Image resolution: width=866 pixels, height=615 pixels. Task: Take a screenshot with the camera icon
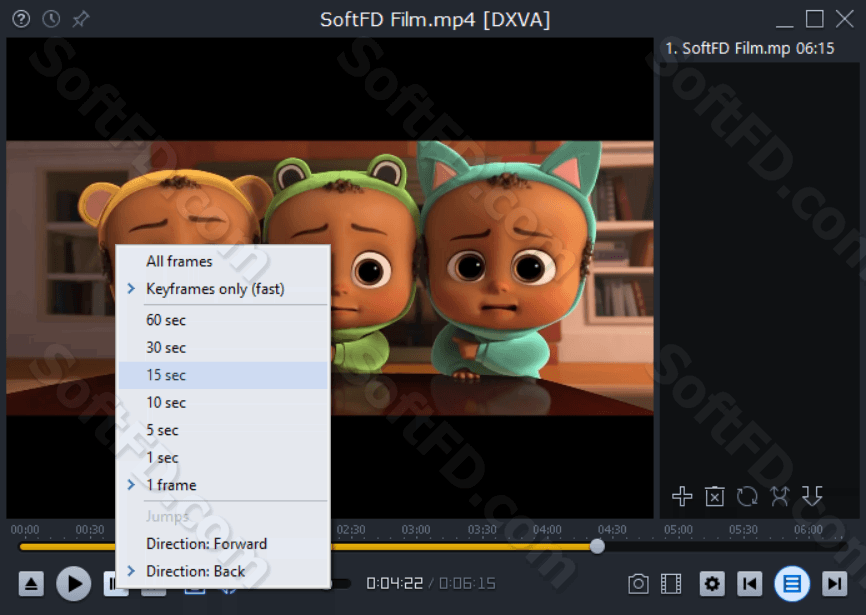click(638, 584)
